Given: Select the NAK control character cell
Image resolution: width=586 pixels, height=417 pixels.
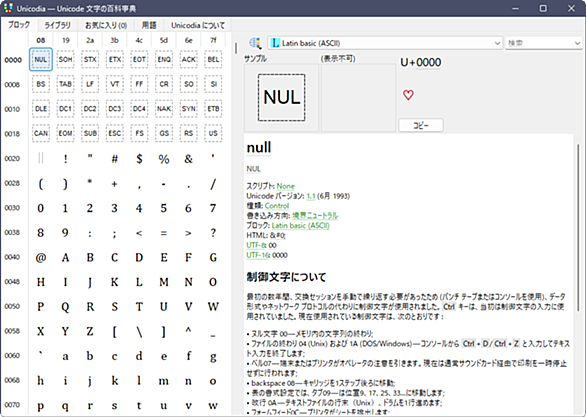Looking at the screenshot, I should tap(164, 109).
